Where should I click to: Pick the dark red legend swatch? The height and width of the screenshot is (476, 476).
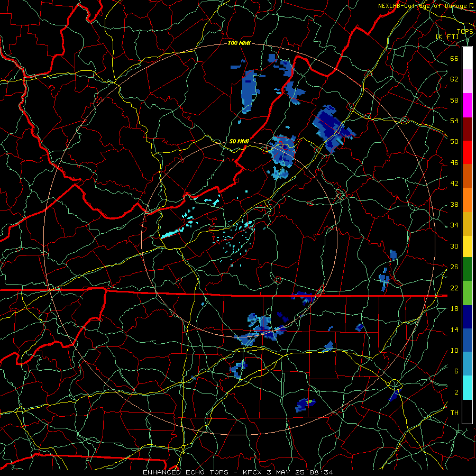[467, 129]
